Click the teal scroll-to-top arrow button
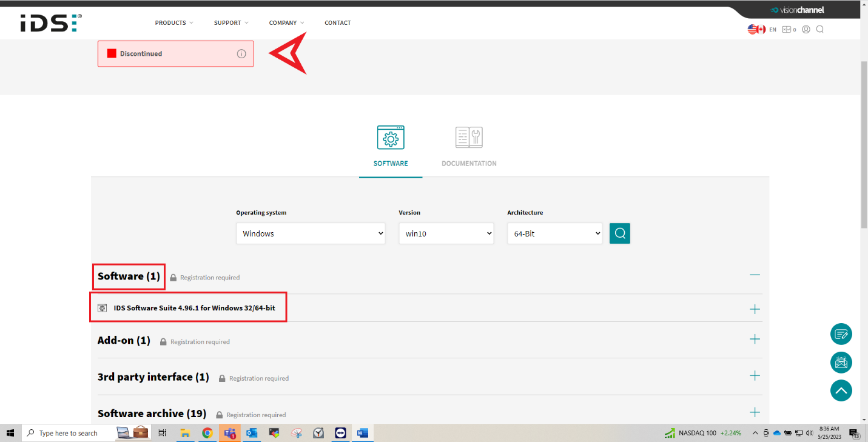 (x=841, y=390)
